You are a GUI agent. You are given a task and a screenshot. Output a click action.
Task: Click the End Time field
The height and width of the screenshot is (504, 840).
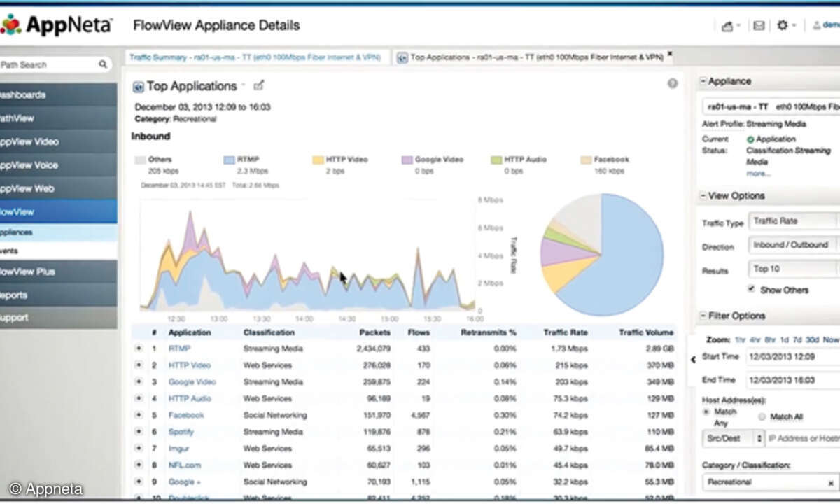click(792, 380)
